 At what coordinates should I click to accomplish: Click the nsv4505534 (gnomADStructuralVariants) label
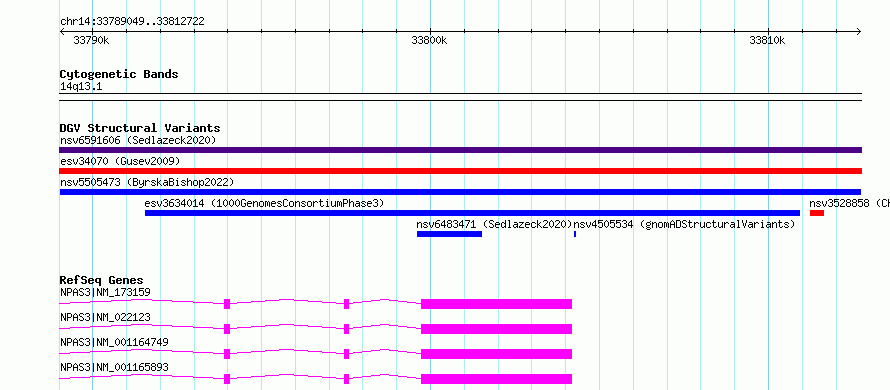[685, 224]
